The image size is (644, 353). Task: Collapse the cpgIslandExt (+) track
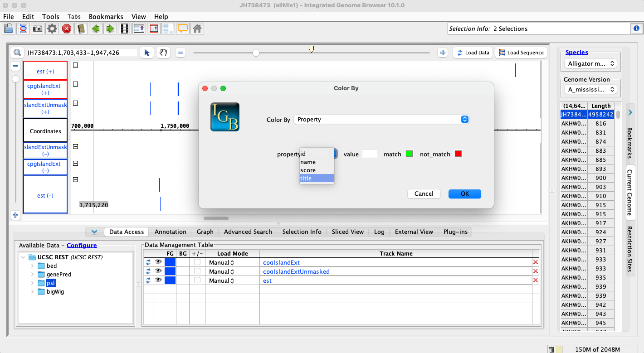(76, 84)
